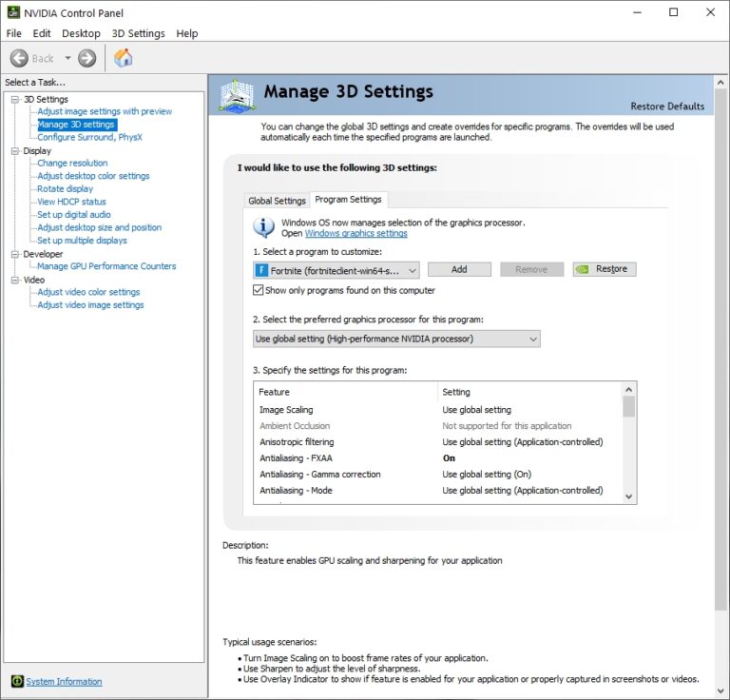Click the NVIDIA Control Panel title icon
The image size is (730, 700).
13,12
